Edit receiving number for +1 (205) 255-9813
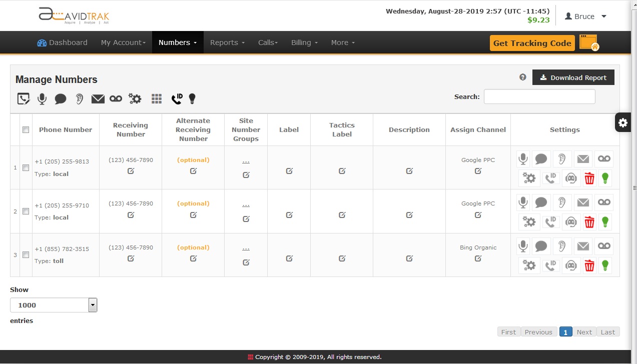Screen dimensions: 637x364 click(131, 171)
